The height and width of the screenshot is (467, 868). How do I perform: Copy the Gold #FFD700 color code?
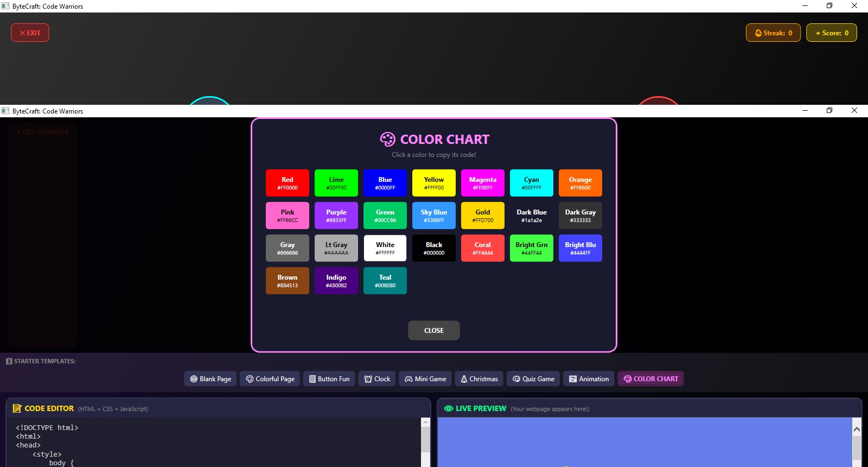coord(483,216)
